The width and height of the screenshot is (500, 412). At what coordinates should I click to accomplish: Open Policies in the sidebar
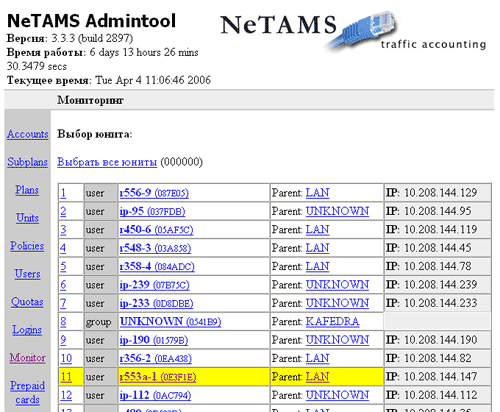coord(27,246)
